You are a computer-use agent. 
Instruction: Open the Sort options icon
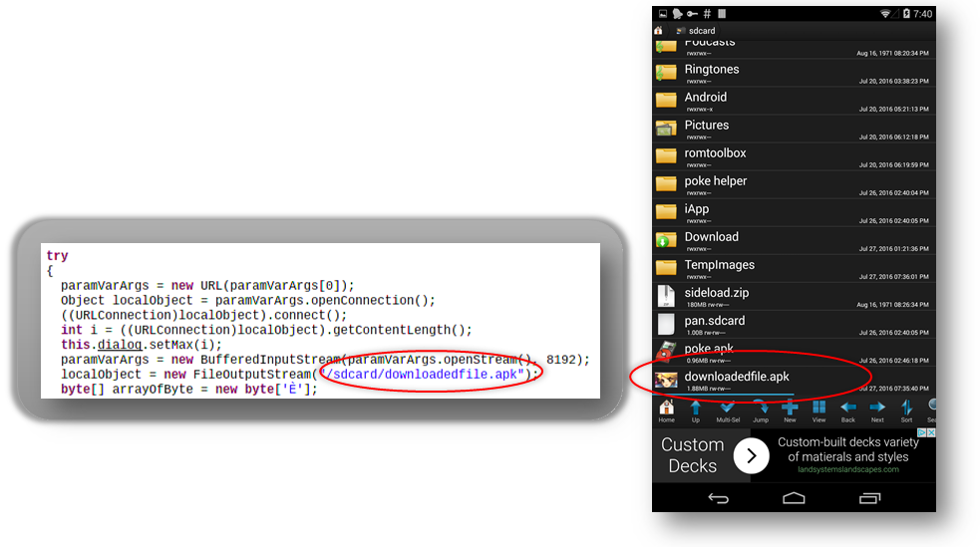click(907, 410)
